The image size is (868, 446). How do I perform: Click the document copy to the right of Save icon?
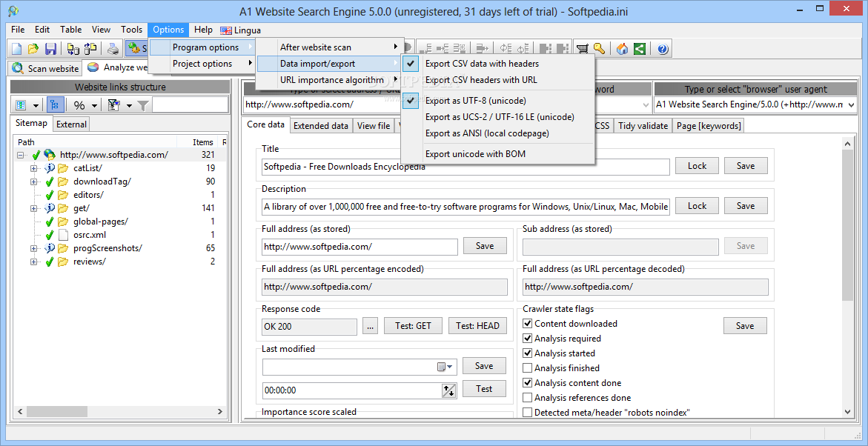[73, 49]
